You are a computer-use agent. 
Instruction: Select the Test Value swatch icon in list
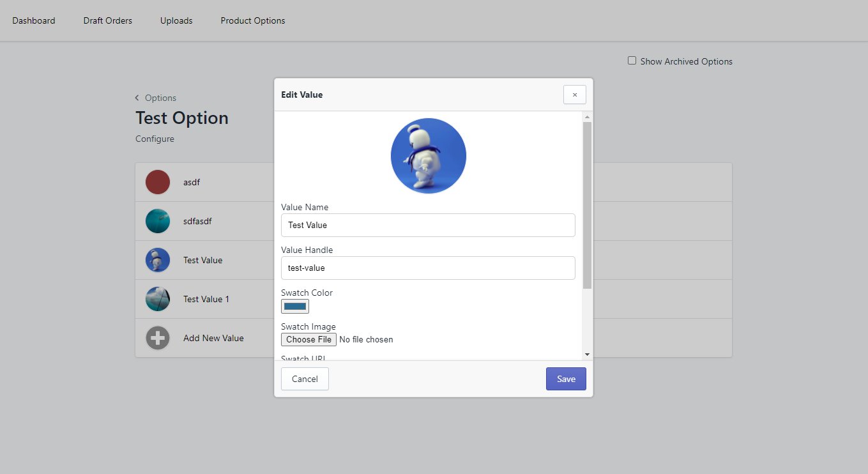tap(158, 260)
